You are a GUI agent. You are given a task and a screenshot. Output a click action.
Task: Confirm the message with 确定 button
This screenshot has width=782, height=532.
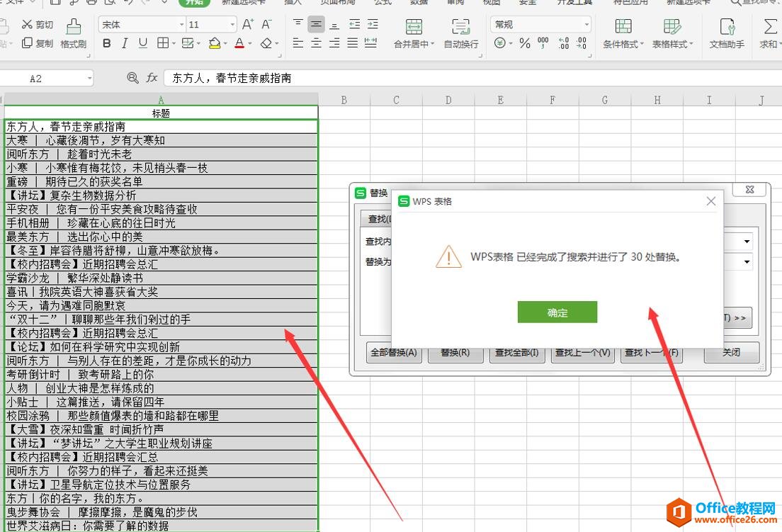(x=557, y=312)
